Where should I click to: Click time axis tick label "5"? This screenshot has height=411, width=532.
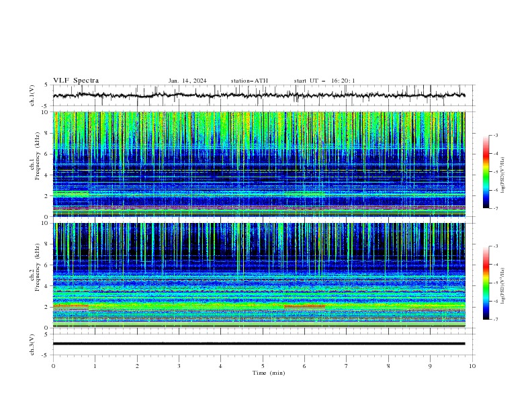tap(263, 366)
